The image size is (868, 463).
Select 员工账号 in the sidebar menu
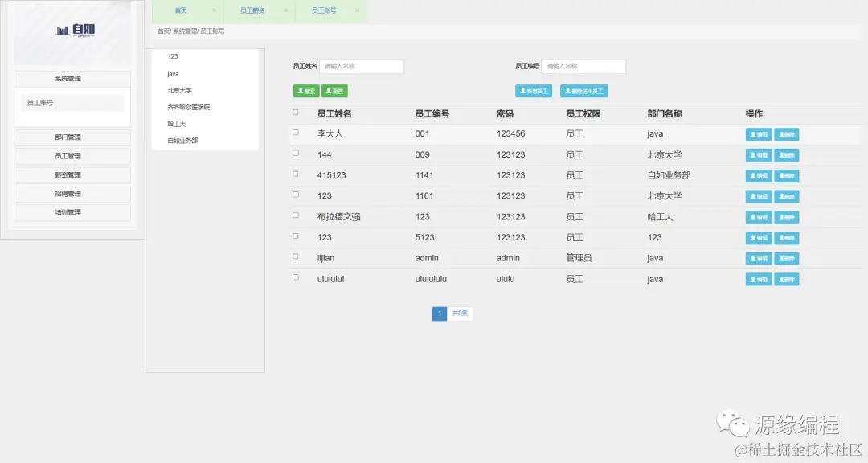point(72,103)
